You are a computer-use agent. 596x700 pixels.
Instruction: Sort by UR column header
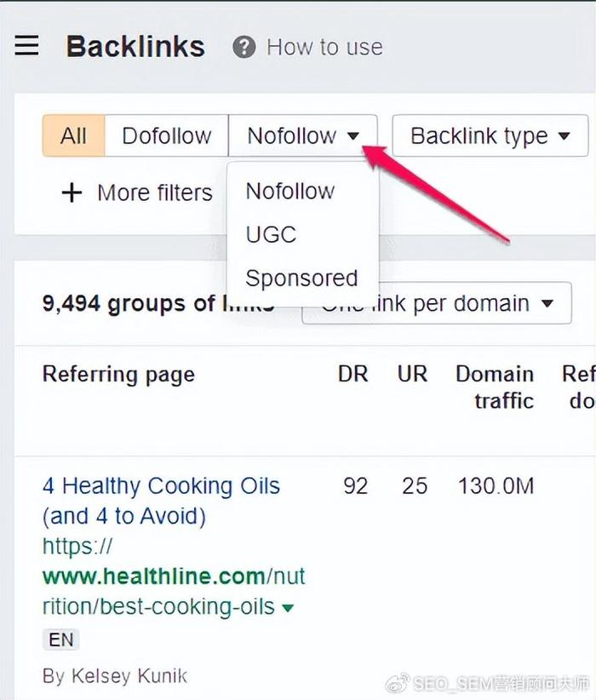point(412,374)
